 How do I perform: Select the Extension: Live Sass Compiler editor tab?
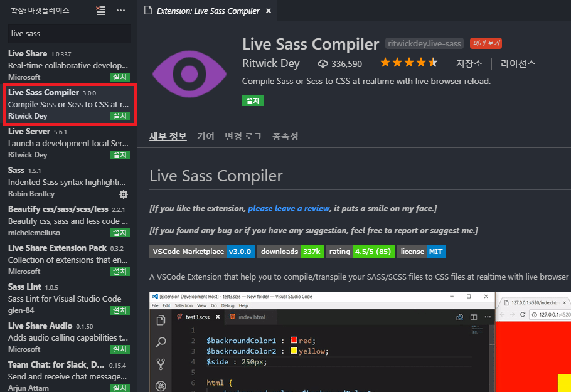coord(208,11)
